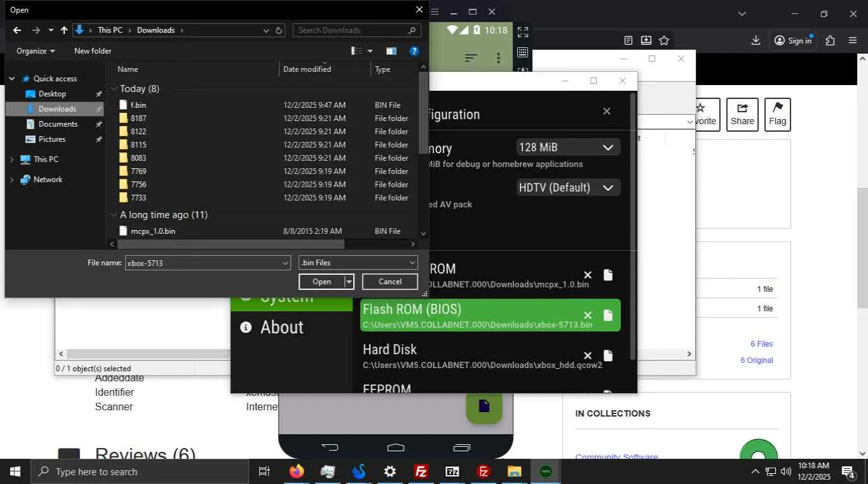Cancel the Open dialog
This screenshot has width=868, height=484.
point(390,282)
